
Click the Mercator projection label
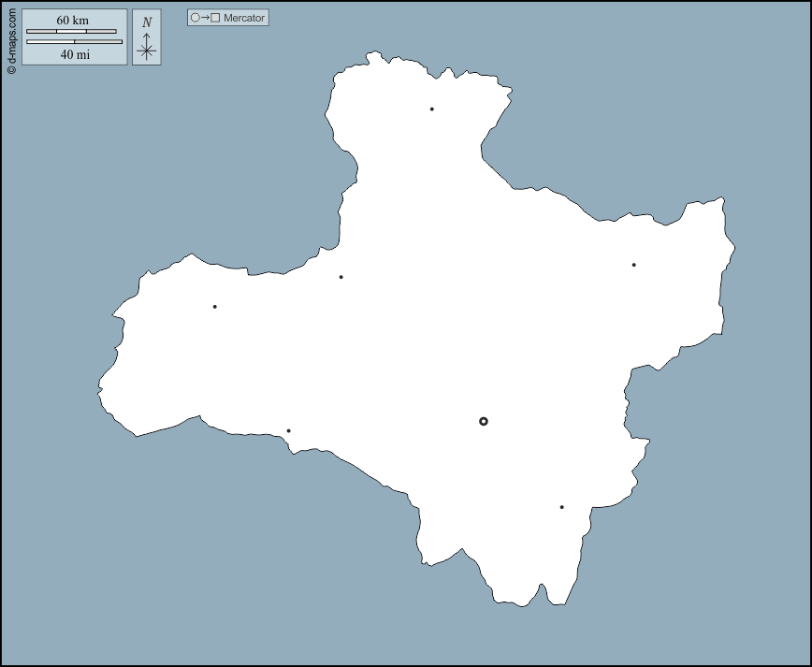[x=244, y=18]
